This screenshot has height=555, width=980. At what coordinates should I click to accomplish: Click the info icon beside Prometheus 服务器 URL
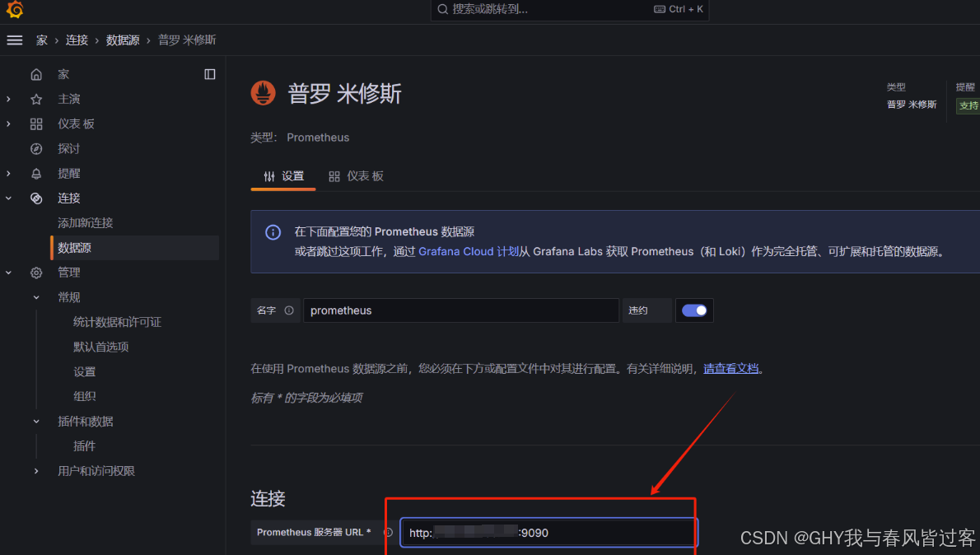point(388,533)
